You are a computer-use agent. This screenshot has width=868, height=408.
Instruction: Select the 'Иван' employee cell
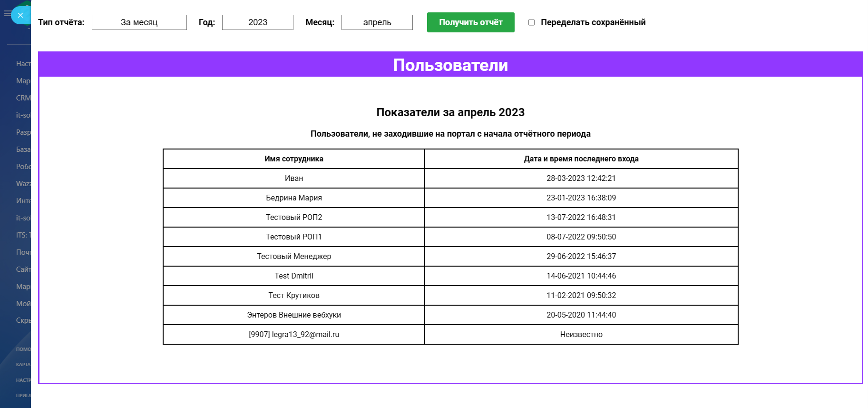294,179
